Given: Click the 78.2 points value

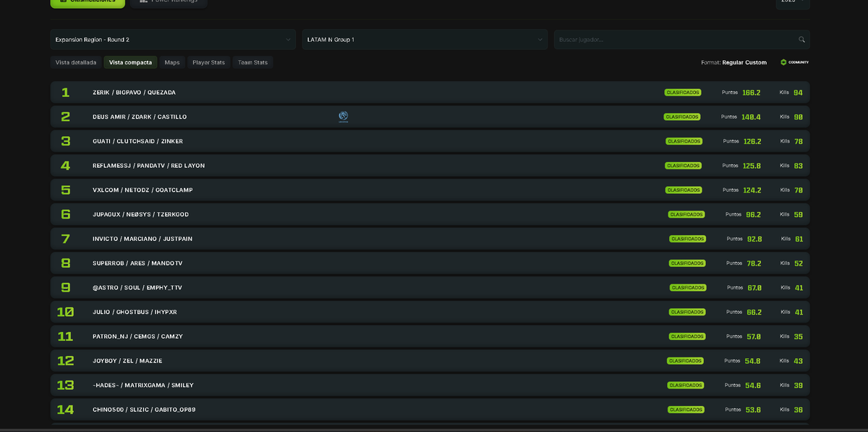Looking at the screenshot, I should (x=754, y=263).
